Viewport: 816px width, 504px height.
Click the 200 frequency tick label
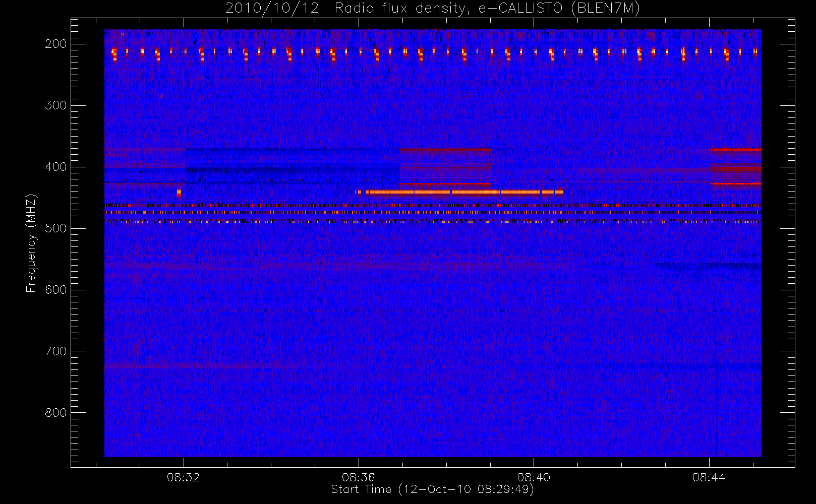[x=56, y=44]
